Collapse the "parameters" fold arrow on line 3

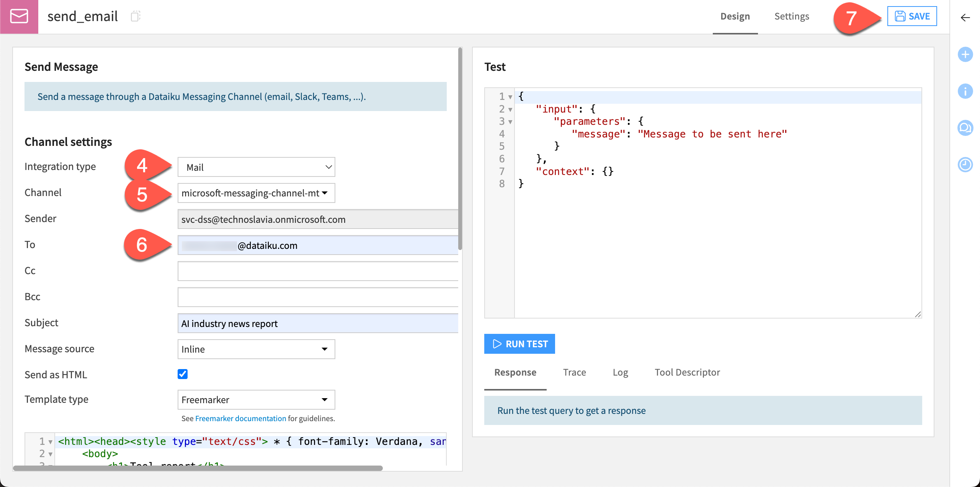(510, 122)
